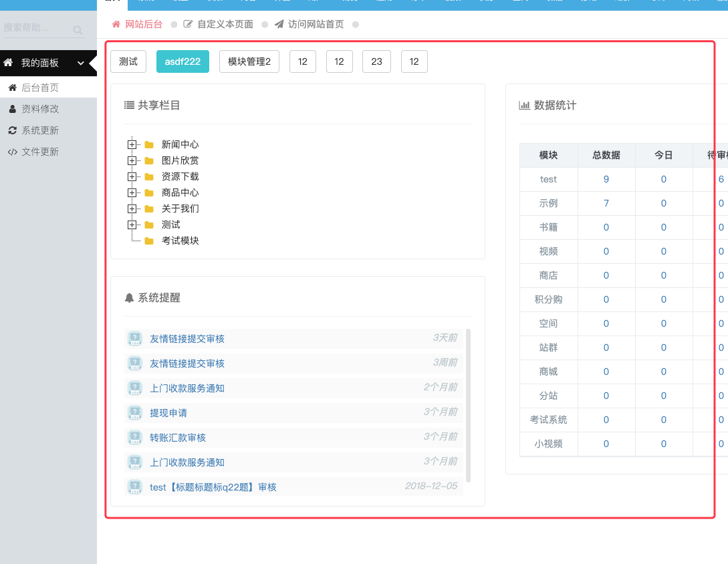Click the bell icon in 系统提醒 header
This screenshot has width=728, height=564.
(129, 297)
